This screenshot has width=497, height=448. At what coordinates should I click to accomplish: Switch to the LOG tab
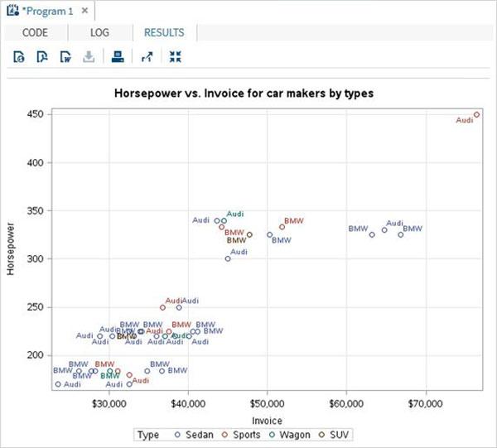pyautogui.click(x=99, y=32)
